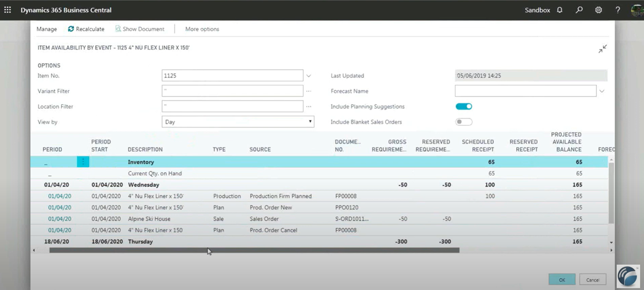Open the app launcher waffle icon
The width and height of the screenshot is (644, 290).
point(8,10)
